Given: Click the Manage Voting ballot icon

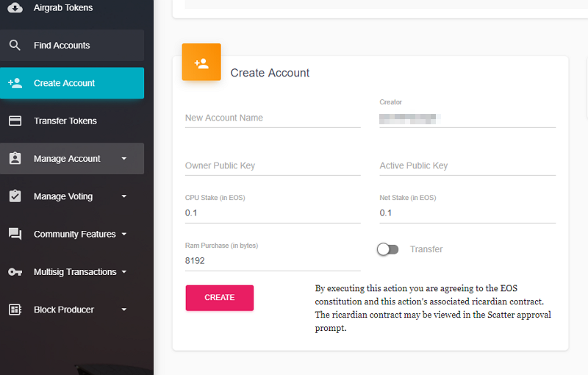Looking at the screenshot, I should (15, 196).
